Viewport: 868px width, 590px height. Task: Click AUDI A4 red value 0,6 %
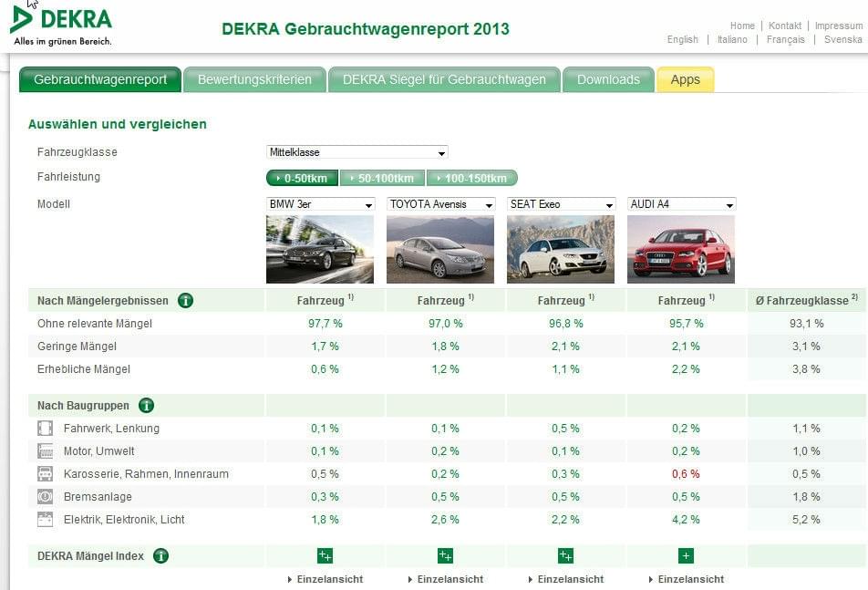point(686,474)
